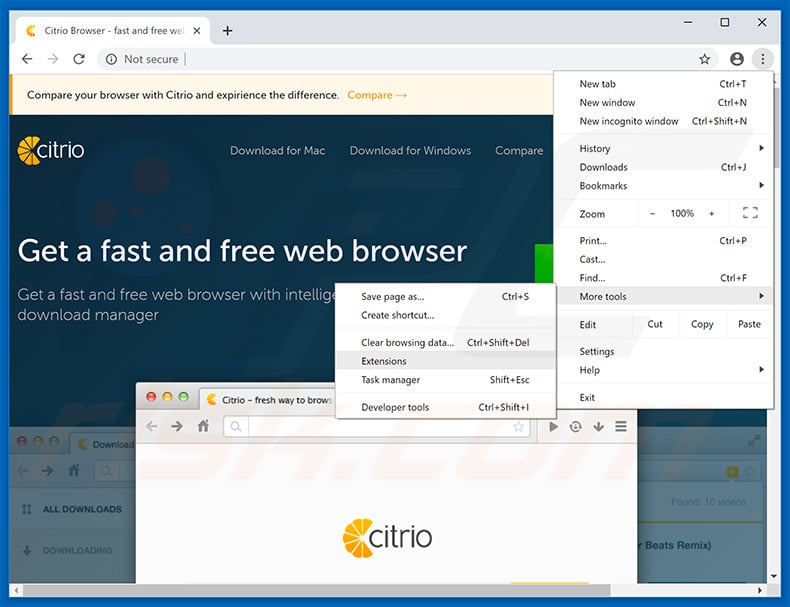
Task: Expand the Help submenu
Action: point(663,370)
